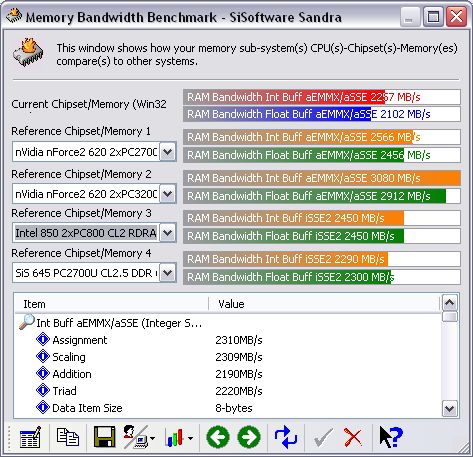
Task: Open the dropdown arrow next to user-computer icon
Action: tap(152, 438)
